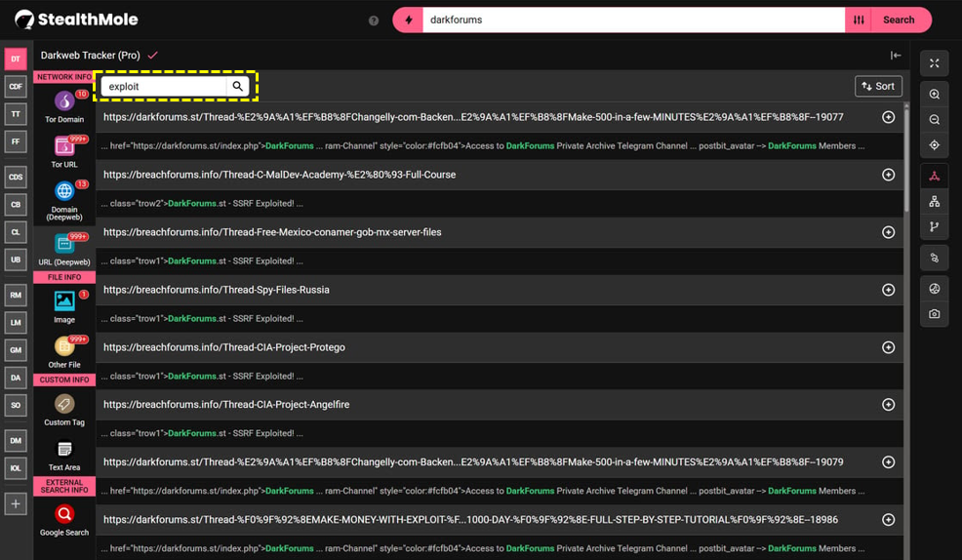Expand the MalDev-Academy Full-Course result
The height and width of the screenshot is (560, 962).
pos(889,175)
